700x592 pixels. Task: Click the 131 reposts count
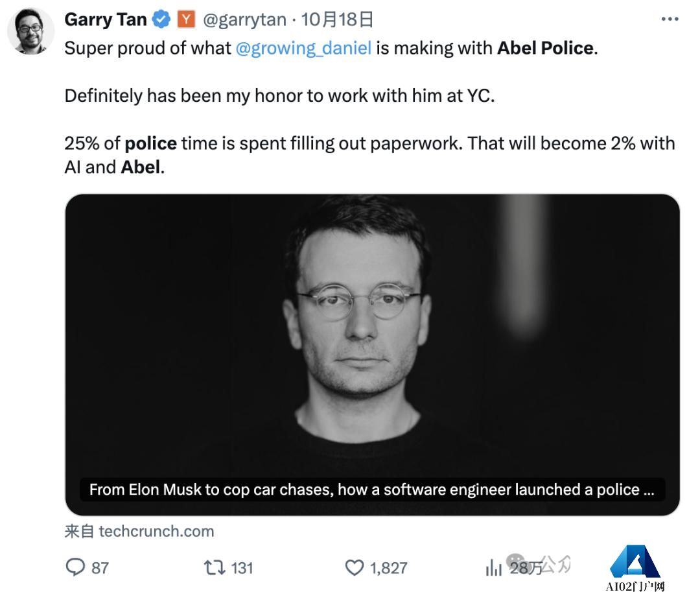tap(242, 568)
